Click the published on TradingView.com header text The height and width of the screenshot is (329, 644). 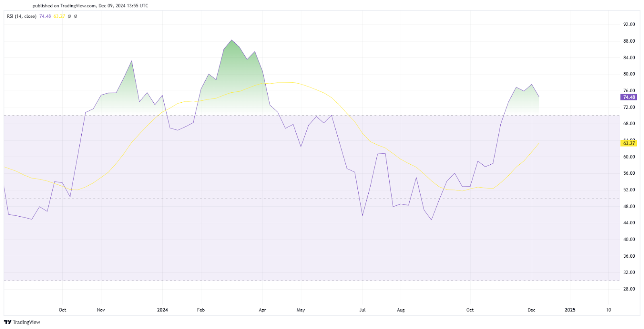coord(90,6)
